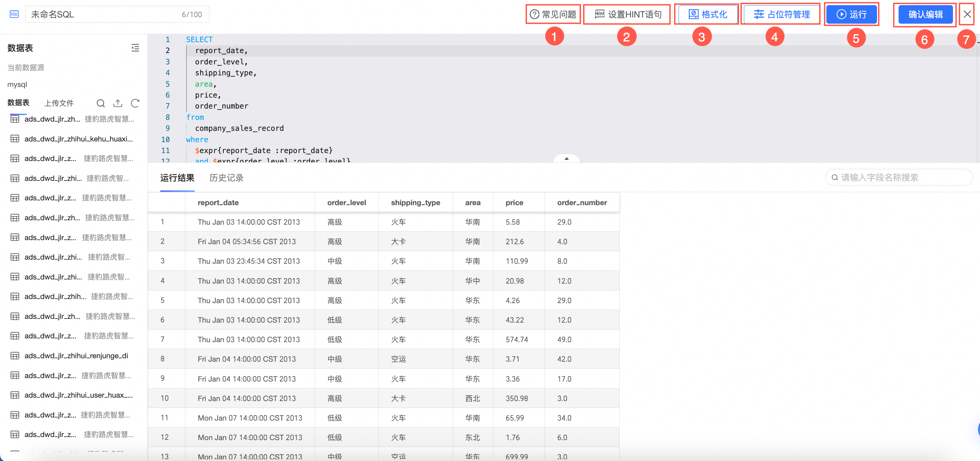
Task: Click the report_date column header
Action: pyautogui.click(x=218, y=202)
